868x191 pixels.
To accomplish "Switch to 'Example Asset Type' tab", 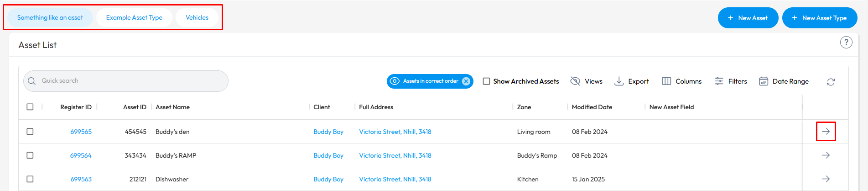I will 134,17.
